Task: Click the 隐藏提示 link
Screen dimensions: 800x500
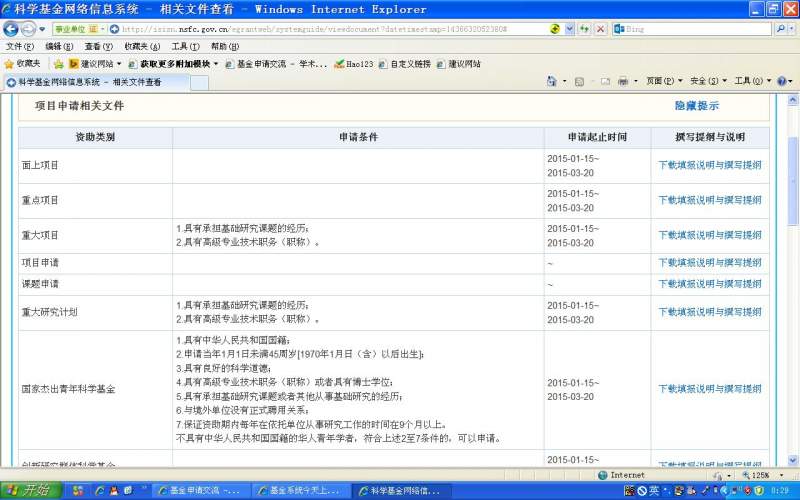Action: (x=696, y=106)
